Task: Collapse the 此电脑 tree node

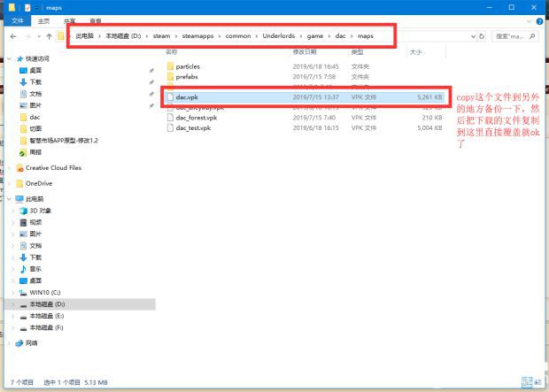Action: point(10,199)
